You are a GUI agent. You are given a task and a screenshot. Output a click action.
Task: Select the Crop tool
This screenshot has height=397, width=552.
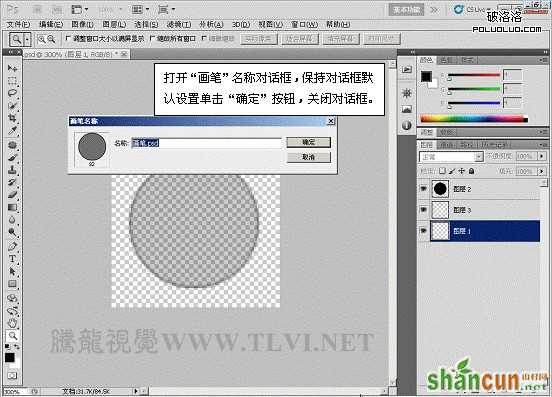(12, 118)
